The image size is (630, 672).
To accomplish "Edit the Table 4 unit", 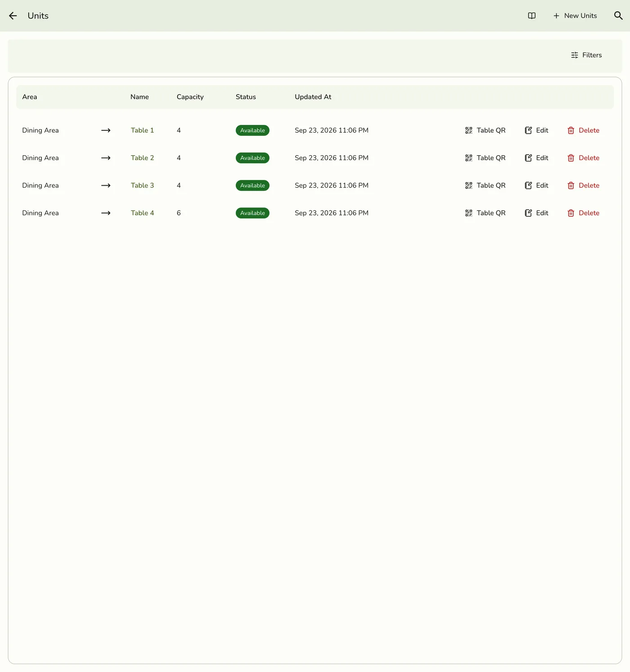I will 536,213.
